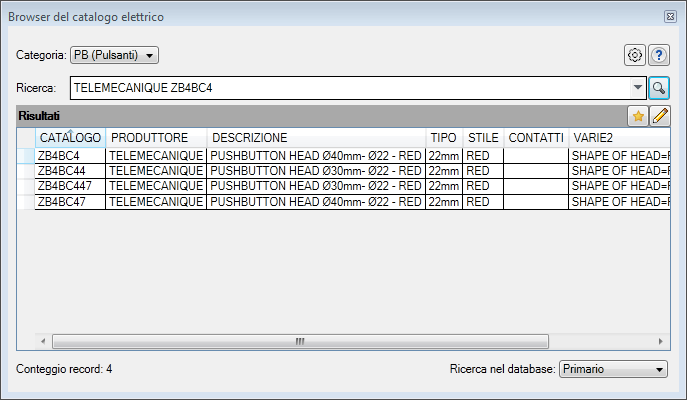Viewport: 687px width, 400px height.
Task: Click TELEMECANIQUE in the ZB4BC47 row
Action: 156,202
